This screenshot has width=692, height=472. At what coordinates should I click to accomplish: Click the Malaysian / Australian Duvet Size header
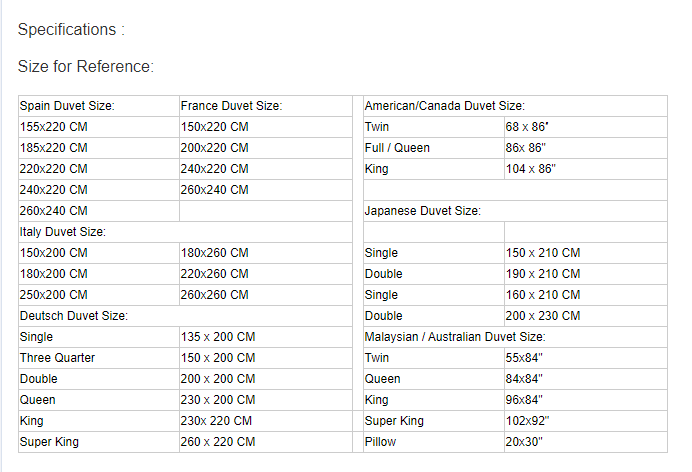(455, 337)
